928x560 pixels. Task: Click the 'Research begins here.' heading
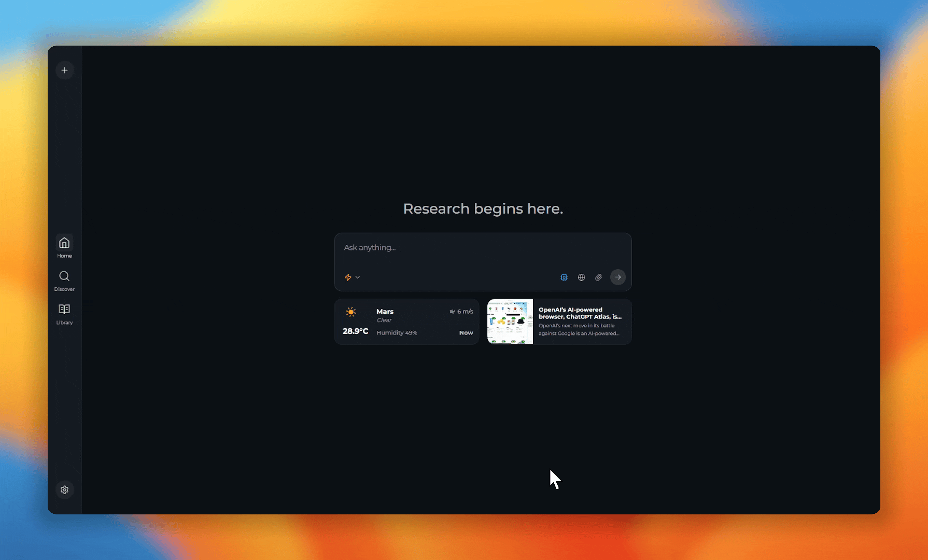coord(483,208)
